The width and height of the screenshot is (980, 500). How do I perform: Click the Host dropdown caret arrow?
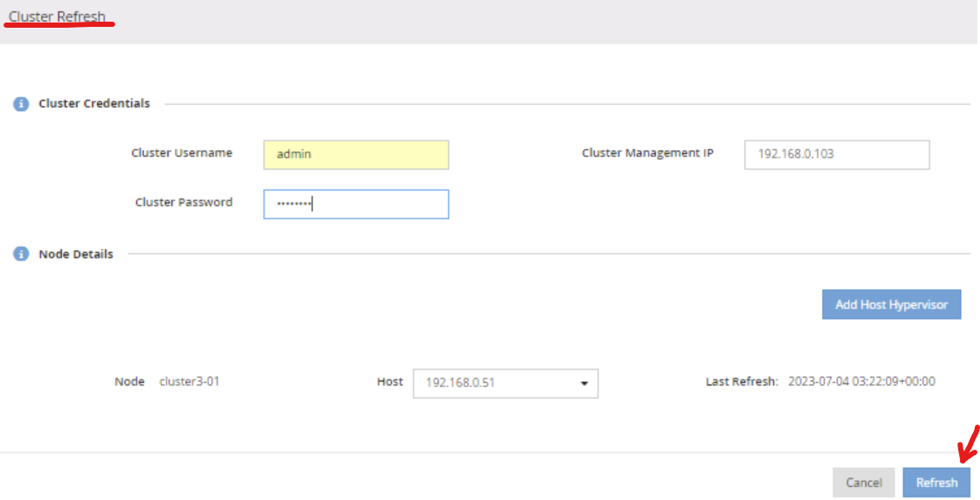click(x=584, y=383)
